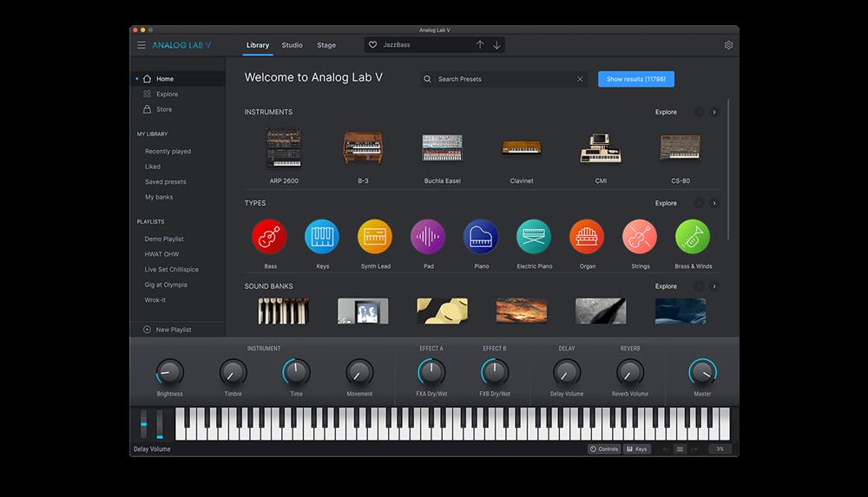Click the FXA Dry/Wet knob

pos(431,372)
